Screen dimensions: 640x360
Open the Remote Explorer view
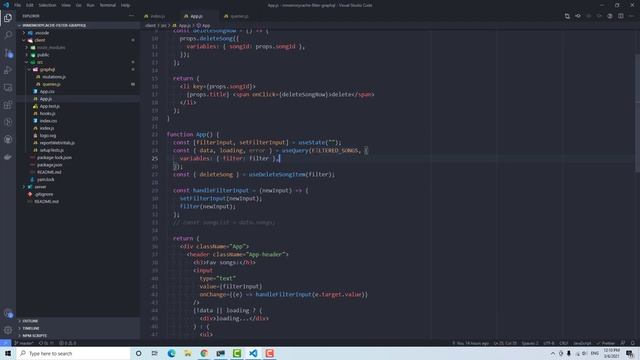(8, 88)
